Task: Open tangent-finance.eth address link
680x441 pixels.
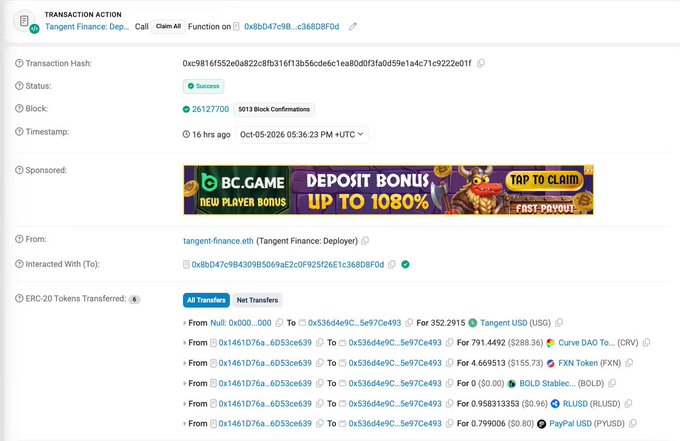Action: [218, 241]
